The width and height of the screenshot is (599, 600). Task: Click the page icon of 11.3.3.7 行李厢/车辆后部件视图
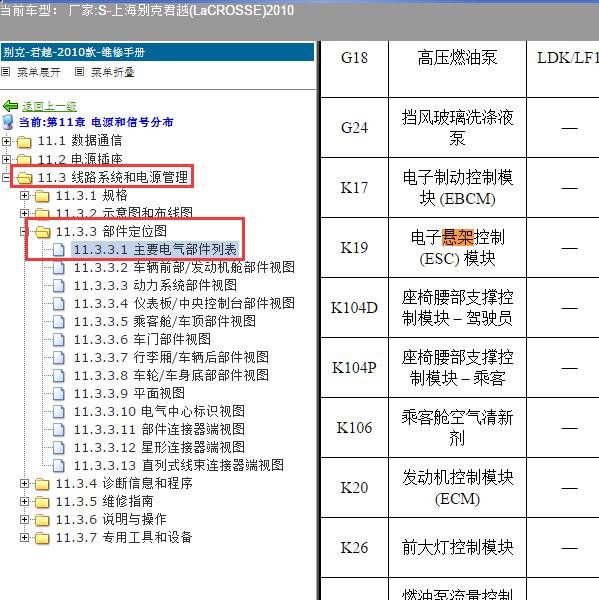point(58,357)
